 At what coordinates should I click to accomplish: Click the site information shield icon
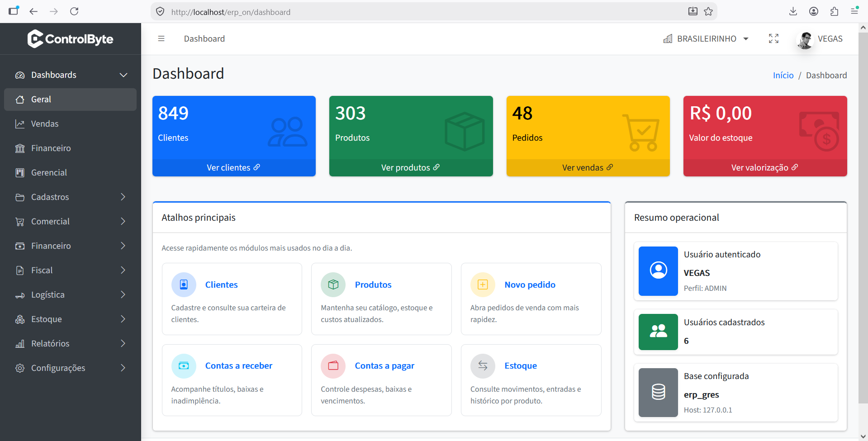click(x=160, y=12)
